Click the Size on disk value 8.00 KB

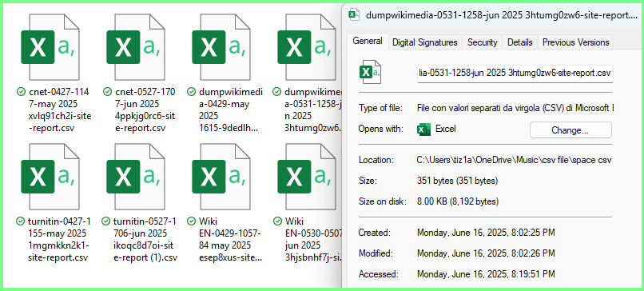458,201
